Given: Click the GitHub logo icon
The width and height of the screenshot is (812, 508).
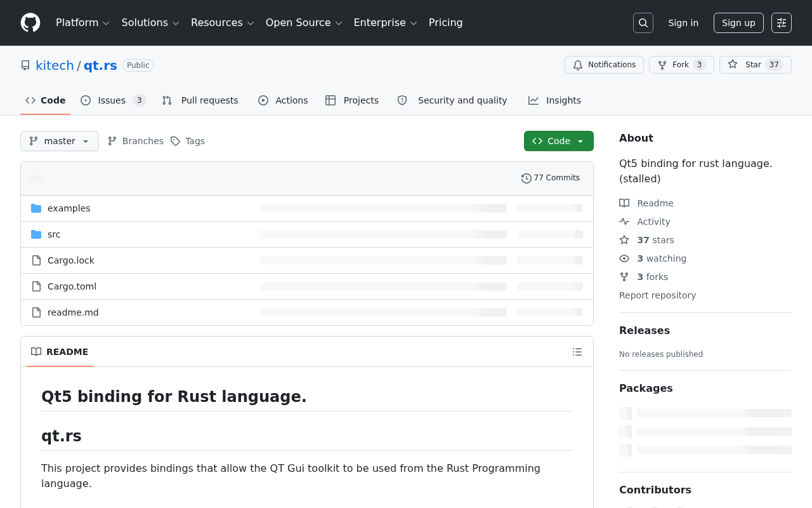Looking at the screenshot, I should pos(30,23).
